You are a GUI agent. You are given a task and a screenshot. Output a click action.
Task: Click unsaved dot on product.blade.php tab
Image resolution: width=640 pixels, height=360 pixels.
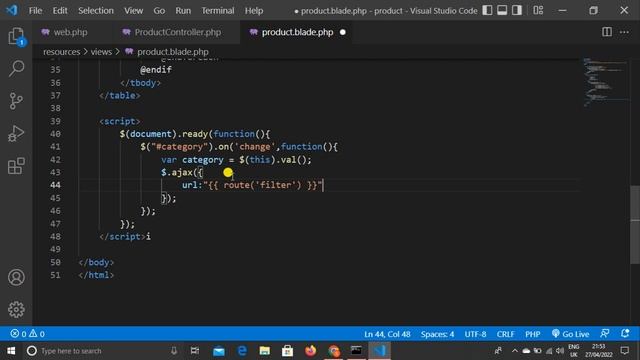point(342,32)
